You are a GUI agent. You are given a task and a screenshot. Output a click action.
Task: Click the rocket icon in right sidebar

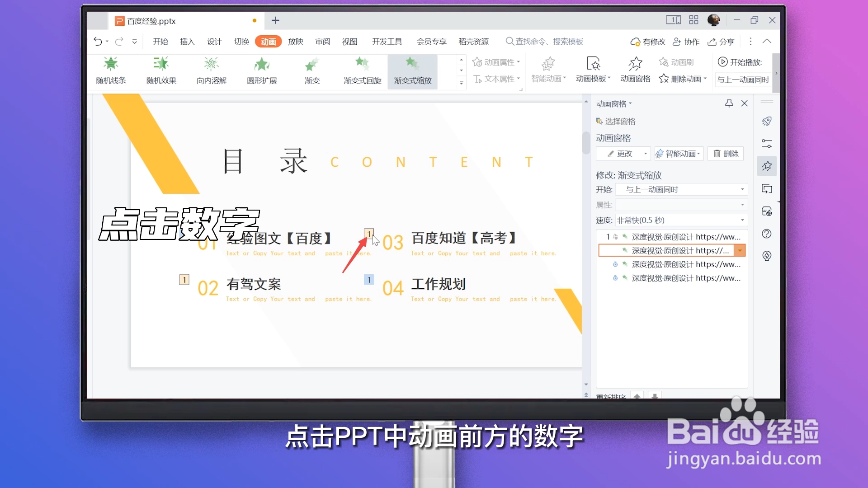click(767, 121)
